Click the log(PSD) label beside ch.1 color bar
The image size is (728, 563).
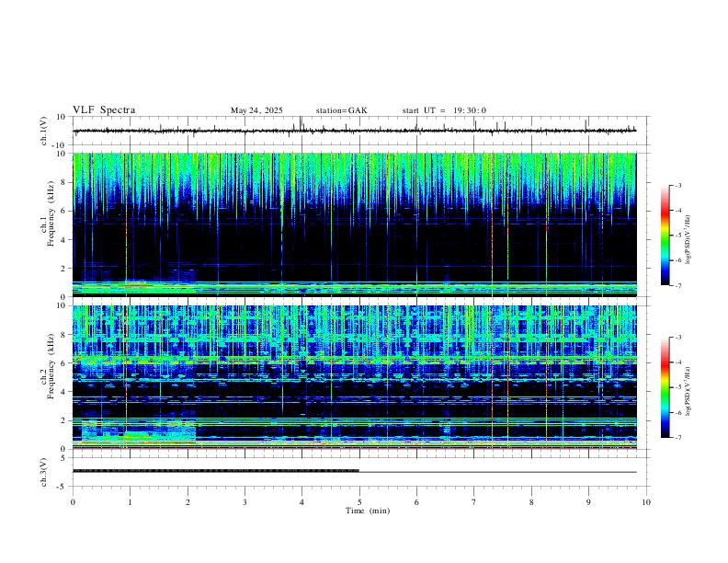[x=688, y=240]
